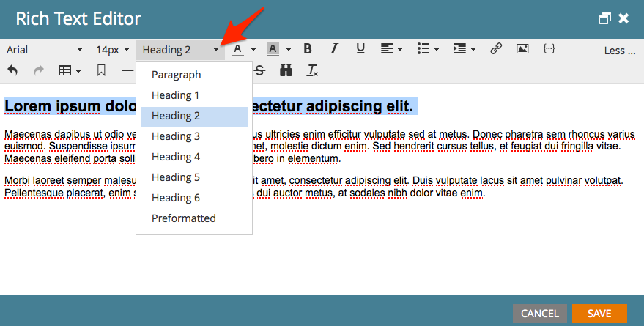
Task: Click the undo arrow icon
Action: pyautogui.click(x=12, y=70)
